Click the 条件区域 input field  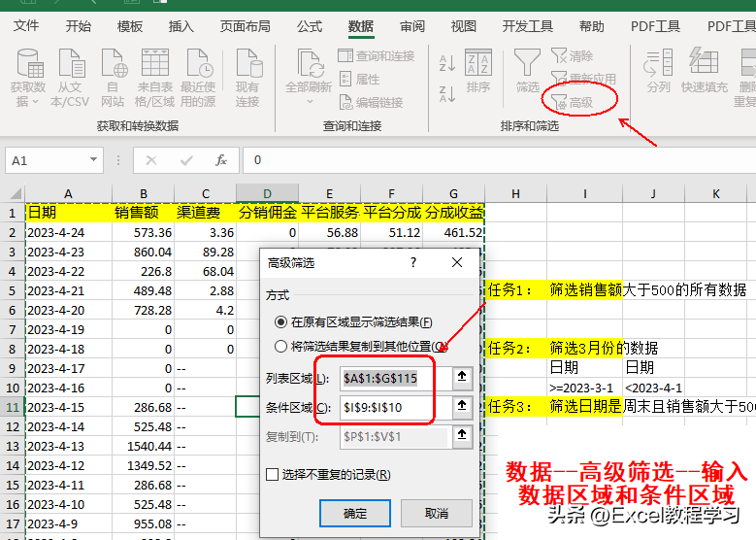point(395,407)
